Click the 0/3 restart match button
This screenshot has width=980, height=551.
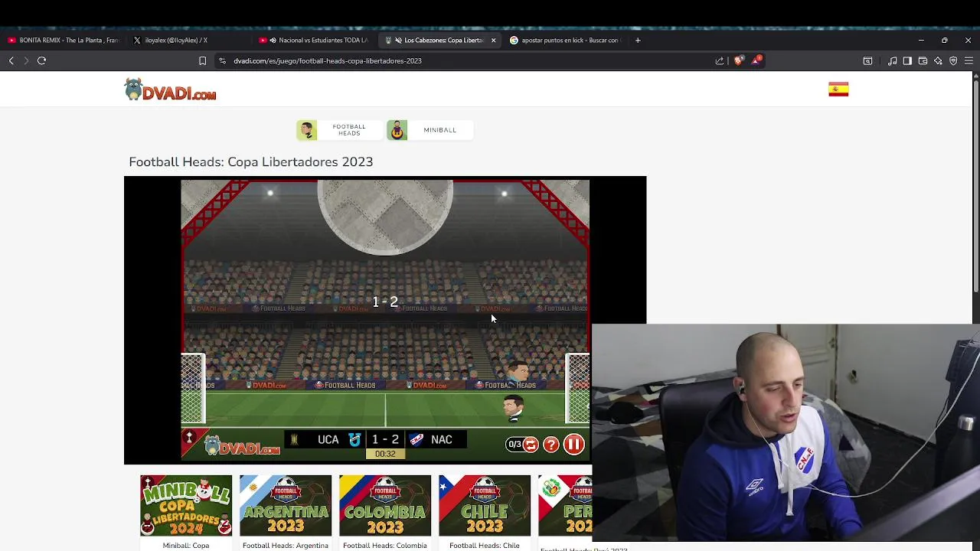pyautogui.click(x=522, y=445)
